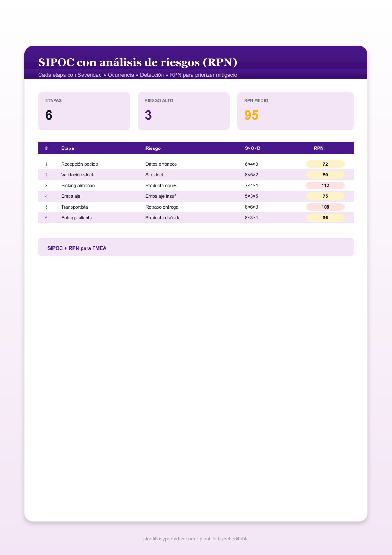Click the red RPN badge showing 108
The image size is (392, 555).
tap(325, 207)
